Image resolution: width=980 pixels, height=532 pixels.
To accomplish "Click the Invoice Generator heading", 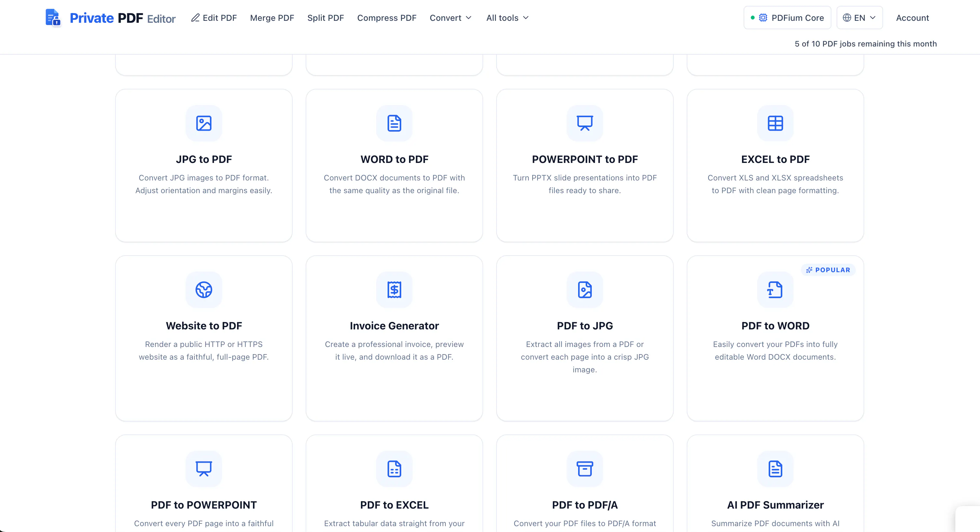I will pyautogui.click(x=394, y=326).
